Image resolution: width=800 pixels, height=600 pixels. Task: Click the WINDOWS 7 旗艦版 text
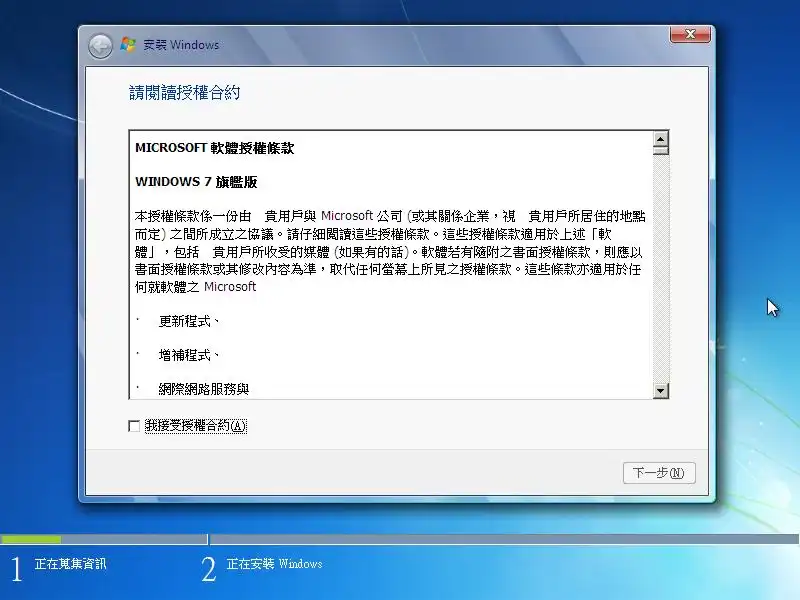(196, 182)
